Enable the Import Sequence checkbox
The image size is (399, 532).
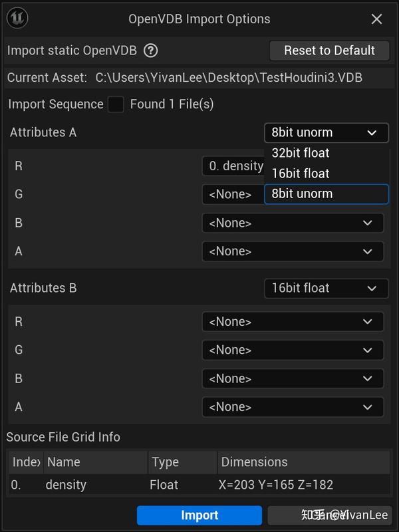[x=116, y=104]
